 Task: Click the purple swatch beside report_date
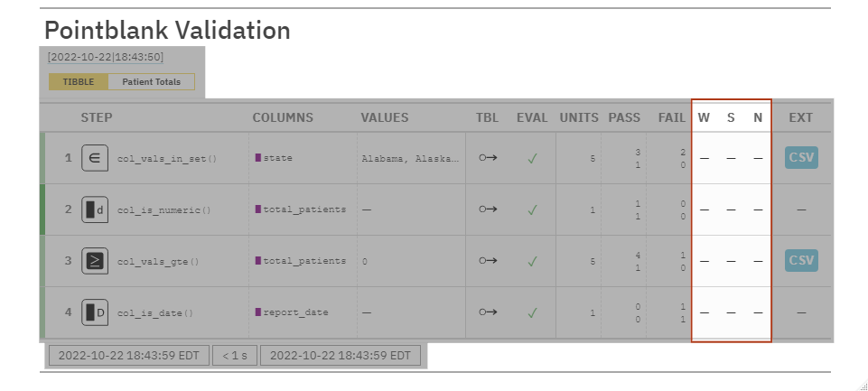coord(257,312)
